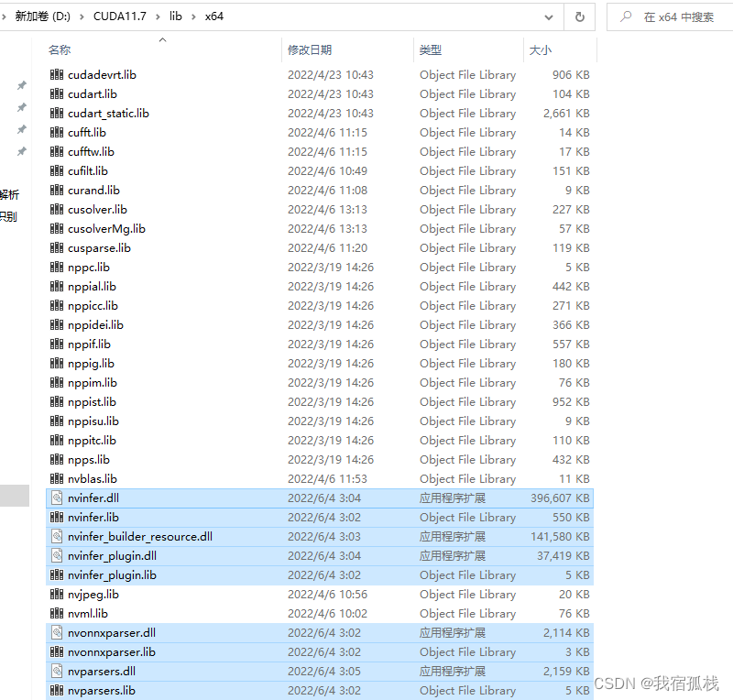The width and height of the screenshot is (733, 700).
Task: Click the 141,580 KB size value
Action: [x=560, y=536]
